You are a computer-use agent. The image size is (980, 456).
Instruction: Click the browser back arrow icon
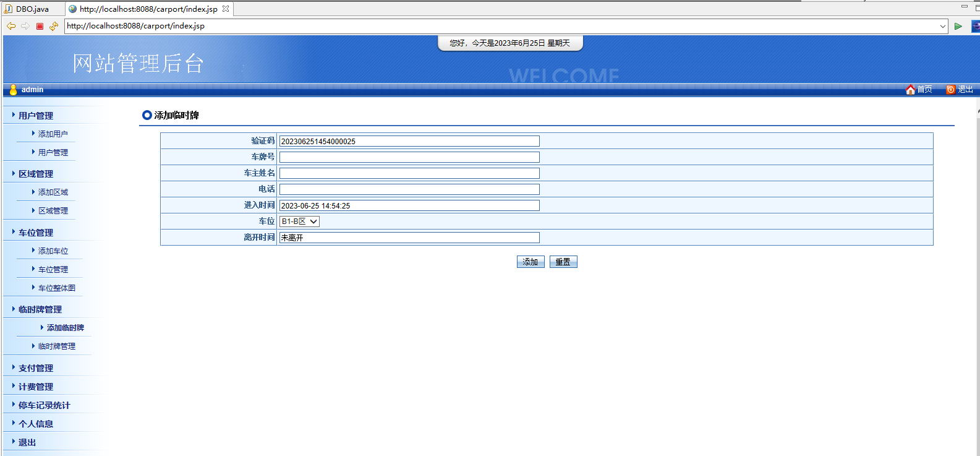[x=11, y=26]
